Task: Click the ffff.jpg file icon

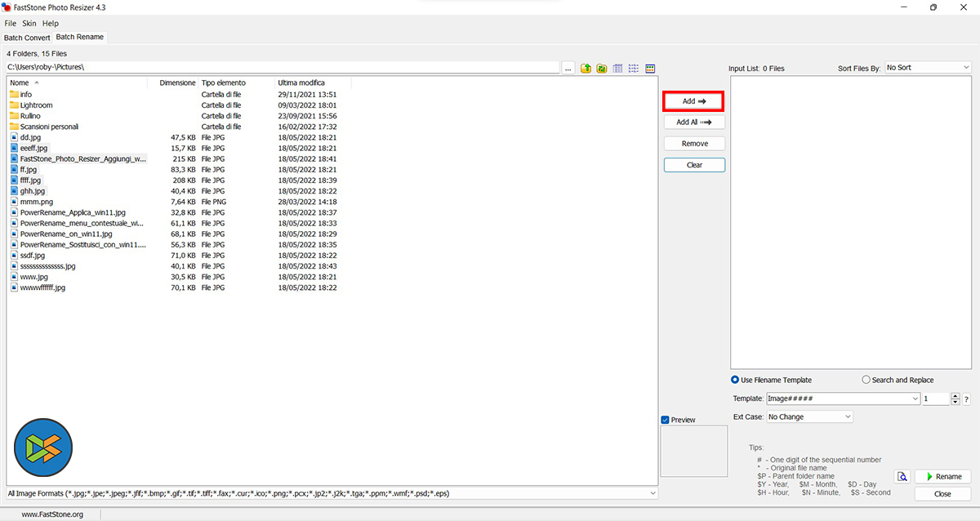Action: [14, 180]
